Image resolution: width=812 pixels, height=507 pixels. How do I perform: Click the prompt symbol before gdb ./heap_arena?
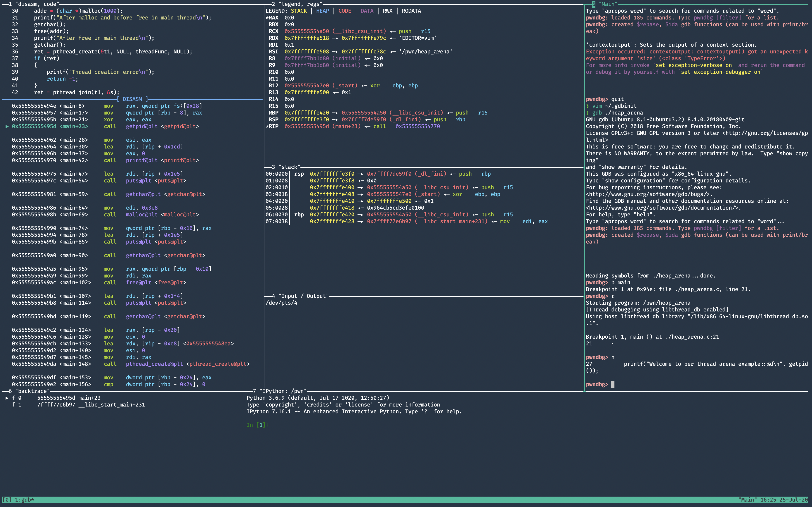(x=587, y=113)
